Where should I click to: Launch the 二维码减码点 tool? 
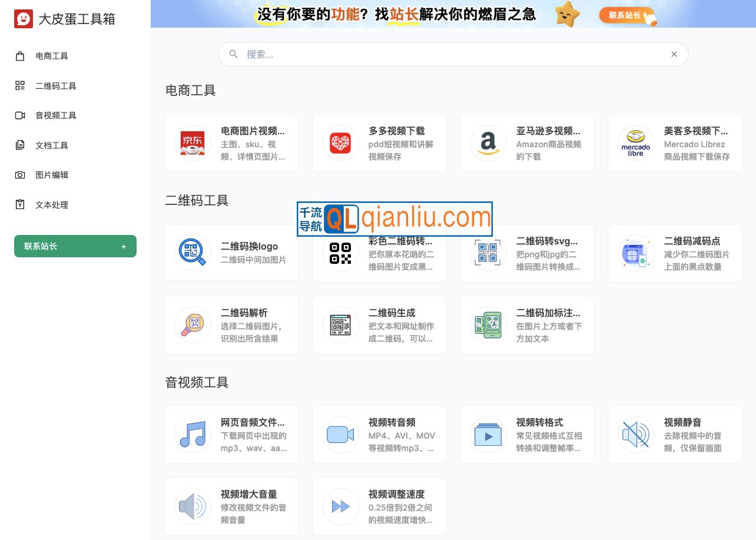pos(675,253)
